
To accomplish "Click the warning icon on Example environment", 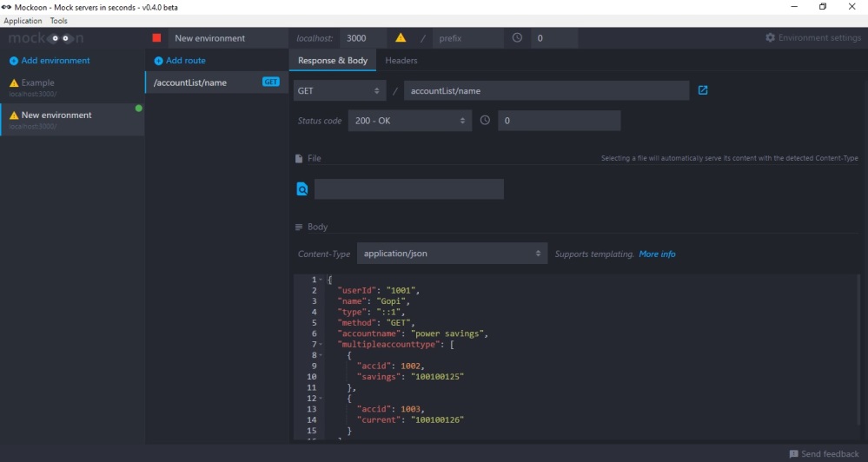I will 14,83.
